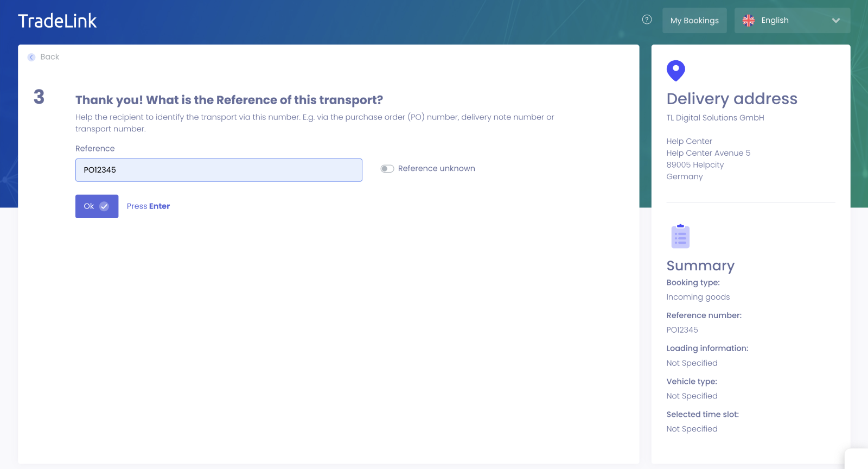The width and height of the screenshot is (868, 469).
Task: Open My Bookings
Action: point(694,21)
